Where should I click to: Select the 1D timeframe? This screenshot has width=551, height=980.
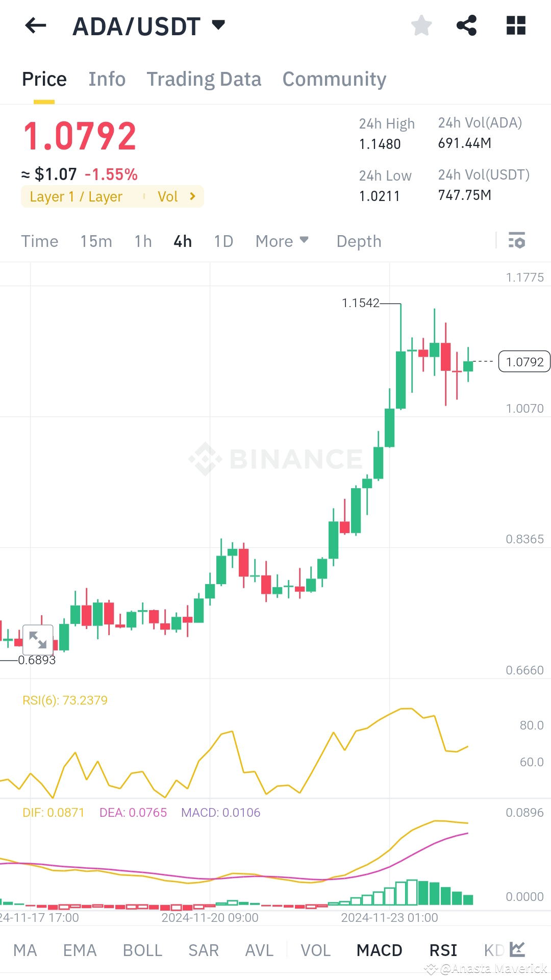pos(223,241)
